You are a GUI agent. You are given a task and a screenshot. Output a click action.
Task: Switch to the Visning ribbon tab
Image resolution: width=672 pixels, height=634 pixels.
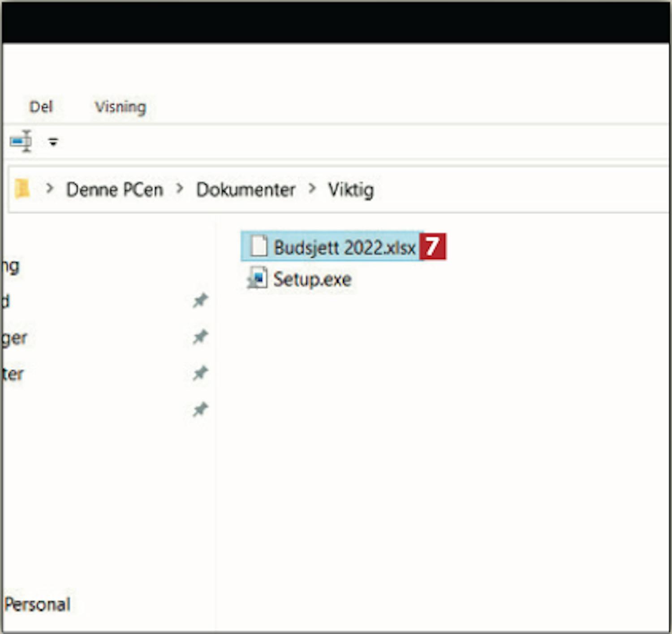[x=120, y=107]
